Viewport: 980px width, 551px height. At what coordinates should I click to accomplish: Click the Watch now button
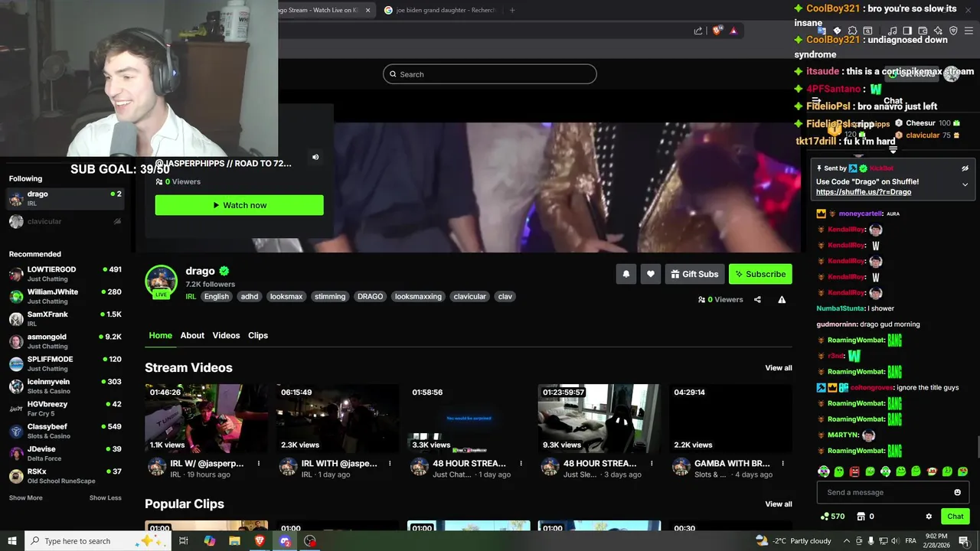[239, 205]
